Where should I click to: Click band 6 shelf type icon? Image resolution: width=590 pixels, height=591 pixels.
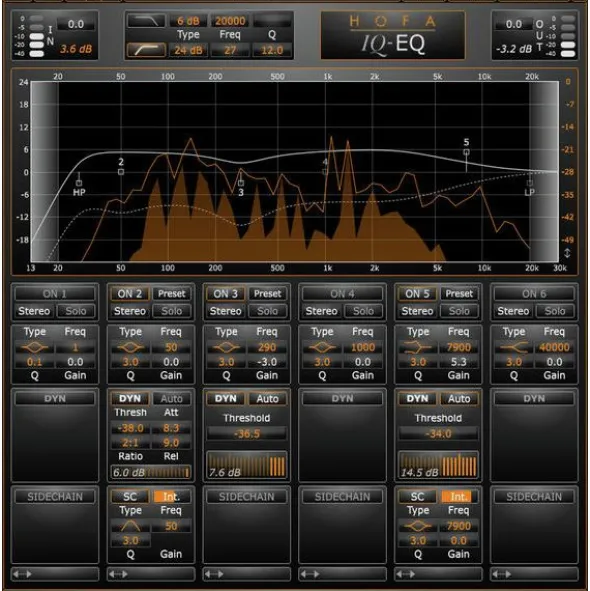pyautogui.click(x=513, y=347)
